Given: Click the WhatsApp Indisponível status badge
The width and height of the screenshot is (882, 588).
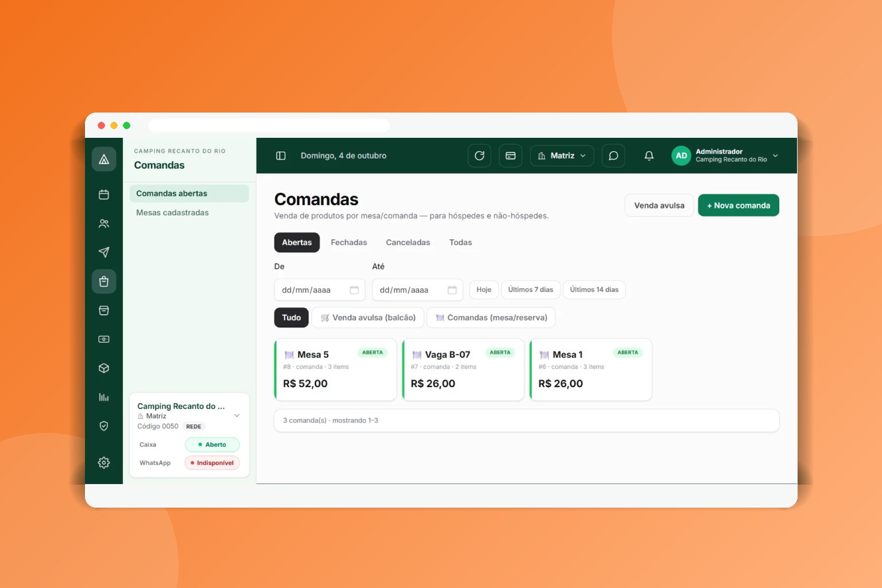Looking at the screenshot, I should (x=212, y=463).
